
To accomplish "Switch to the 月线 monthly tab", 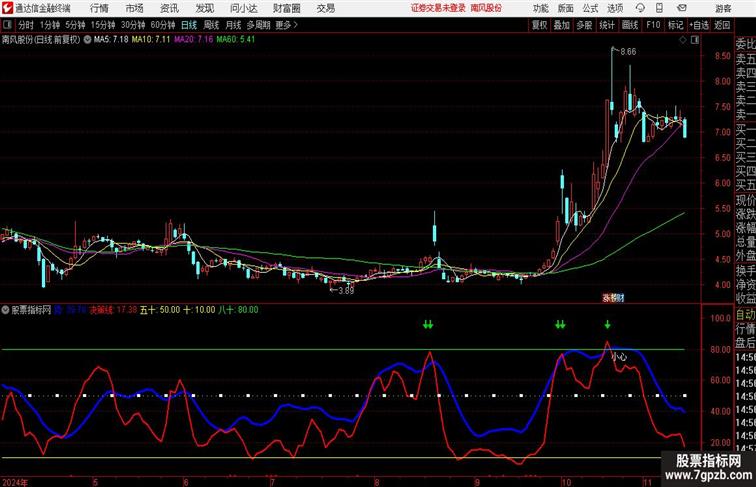I will (x=233, y=25).
